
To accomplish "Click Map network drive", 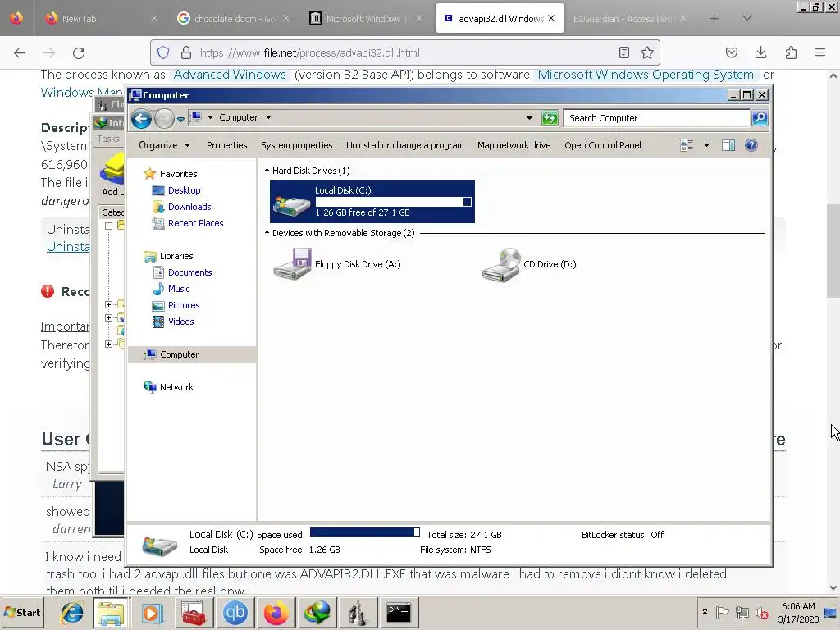I will tap(514, 145).
